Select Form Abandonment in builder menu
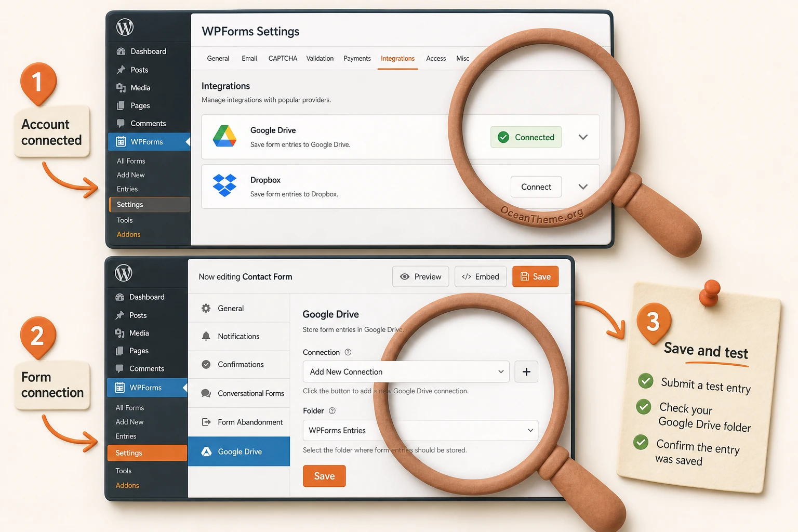This screenshot has height=532, width=798. point(239,422)
